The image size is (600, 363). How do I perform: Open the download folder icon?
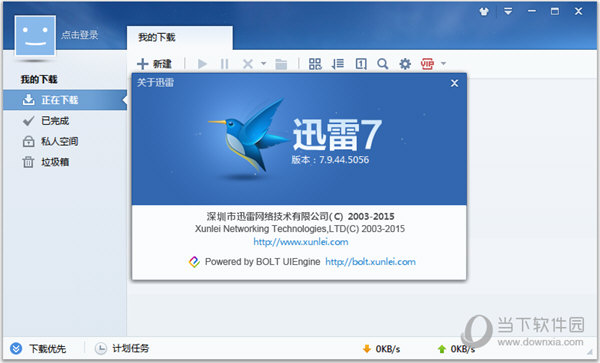coord(281,64)
